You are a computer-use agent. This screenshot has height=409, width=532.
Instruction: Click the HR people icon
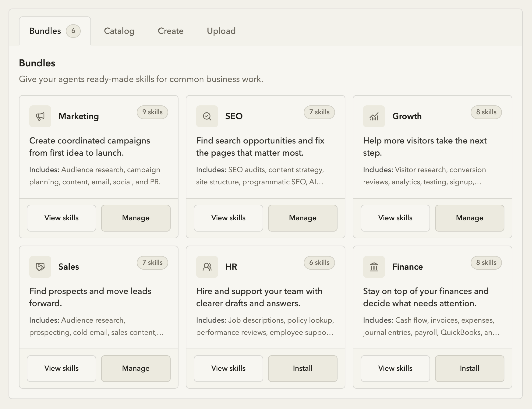coord(207,267)
